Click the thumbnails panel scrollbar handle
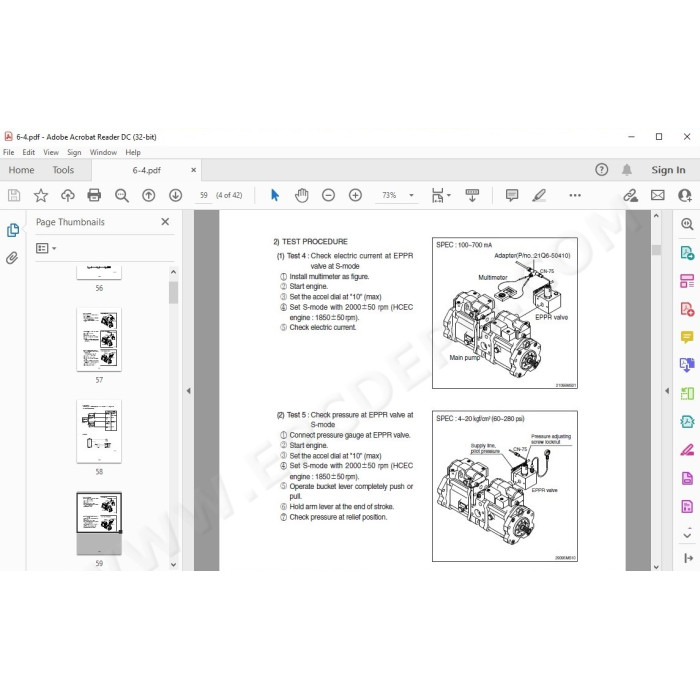The image size is (700, 700). (174, 292)
